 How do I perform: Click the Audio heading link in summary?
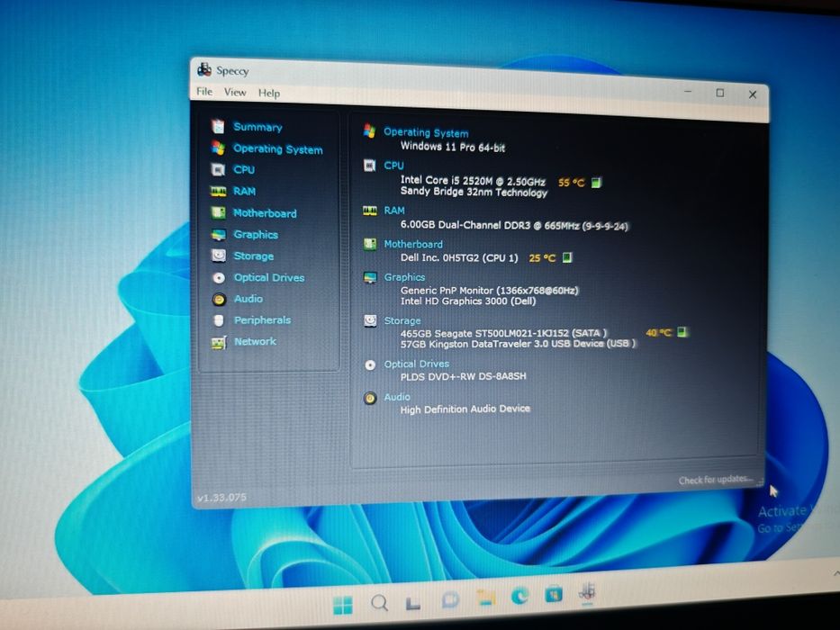click(397, 397)
